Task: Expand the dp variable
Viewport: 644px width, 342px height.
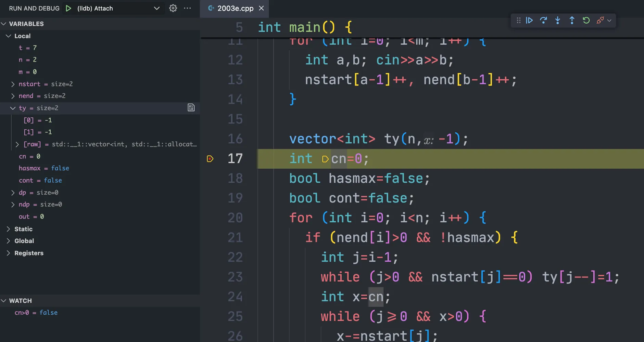Action: (13, 193)
